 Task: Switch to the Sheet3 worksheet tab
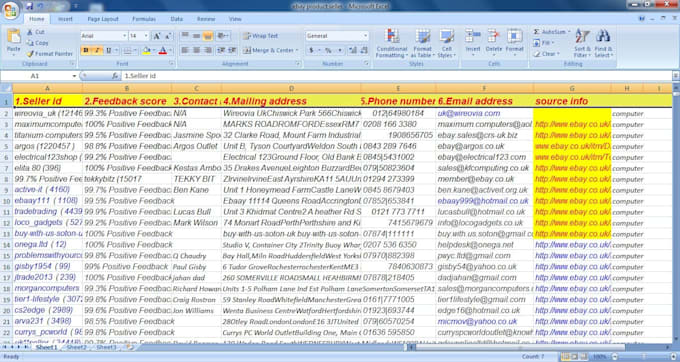tap(106, 347)
